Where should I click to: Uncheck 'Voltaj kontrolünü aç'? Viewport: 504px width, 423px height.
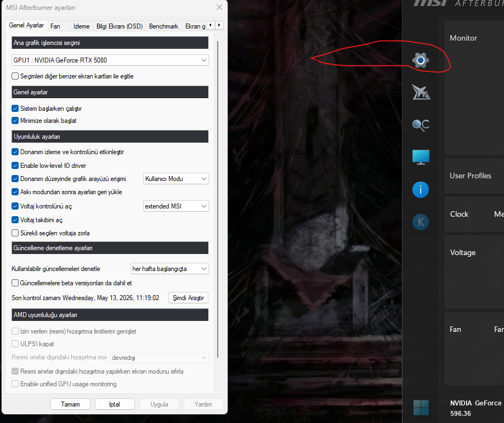[15, 206]
